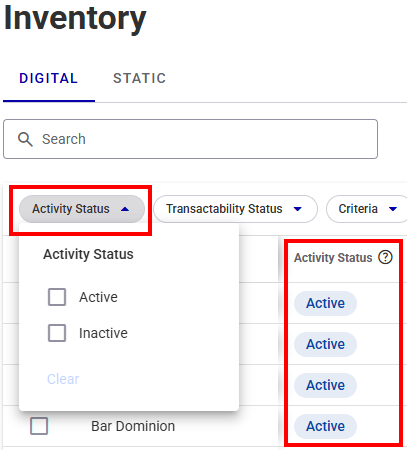Screen dimensions: 407x450
Task: Select the Bar Dominion row checkbox
Action: [x=39, y=426]
